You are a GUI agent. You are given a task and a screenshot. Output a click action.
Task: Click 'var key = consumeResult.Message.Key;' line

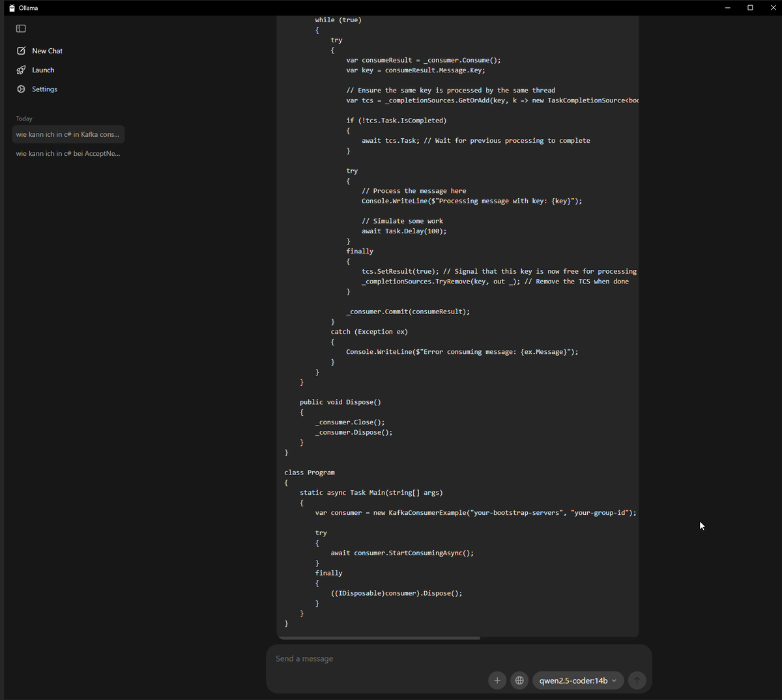click(x=416, y=70)
